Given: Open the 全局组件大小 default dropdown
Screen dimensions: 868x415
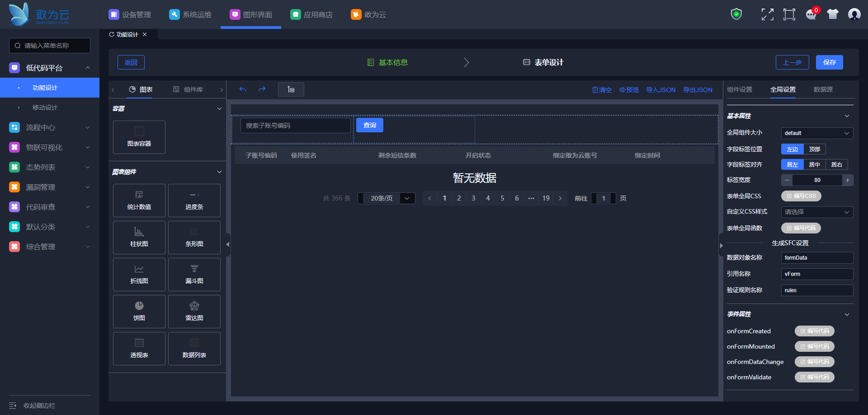Looking at the screenshot, I should 817,133.
